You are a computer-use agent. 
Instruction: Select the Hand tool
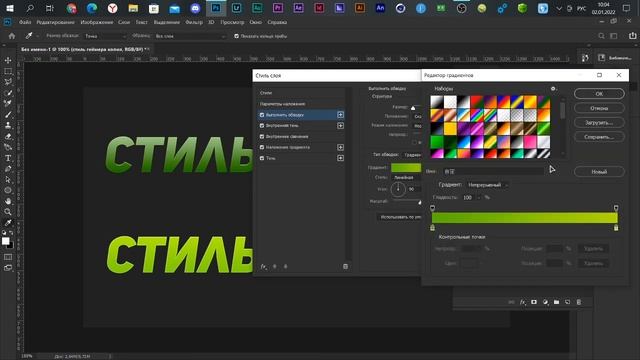click(8, 201)
